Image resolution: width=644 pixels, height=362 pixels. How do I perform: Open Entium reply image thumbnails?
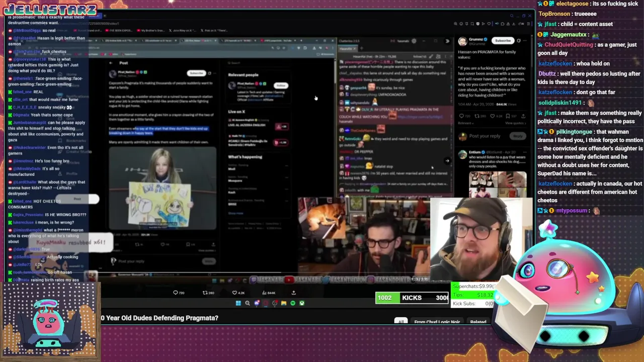498,185
